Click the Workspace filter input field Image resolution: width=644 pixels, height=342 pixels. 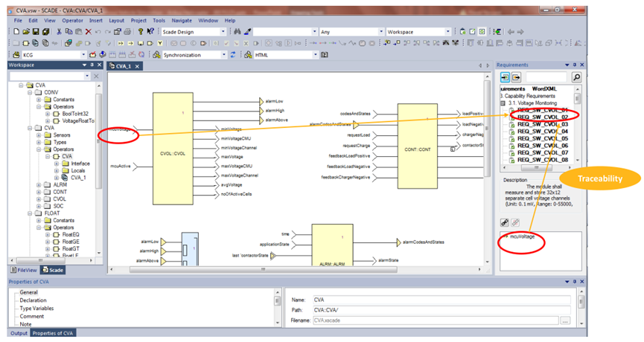[x=47, y=76]
